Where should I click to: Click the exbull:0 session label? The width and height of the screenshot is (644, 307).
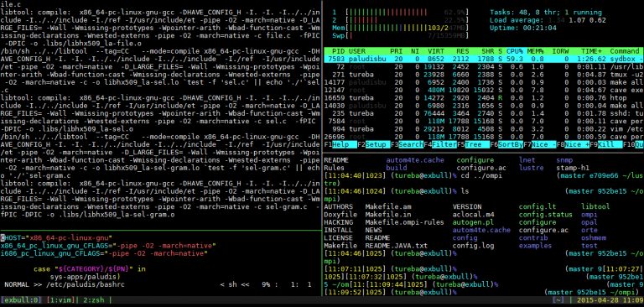pyautogui.click(x=21, y=300)
